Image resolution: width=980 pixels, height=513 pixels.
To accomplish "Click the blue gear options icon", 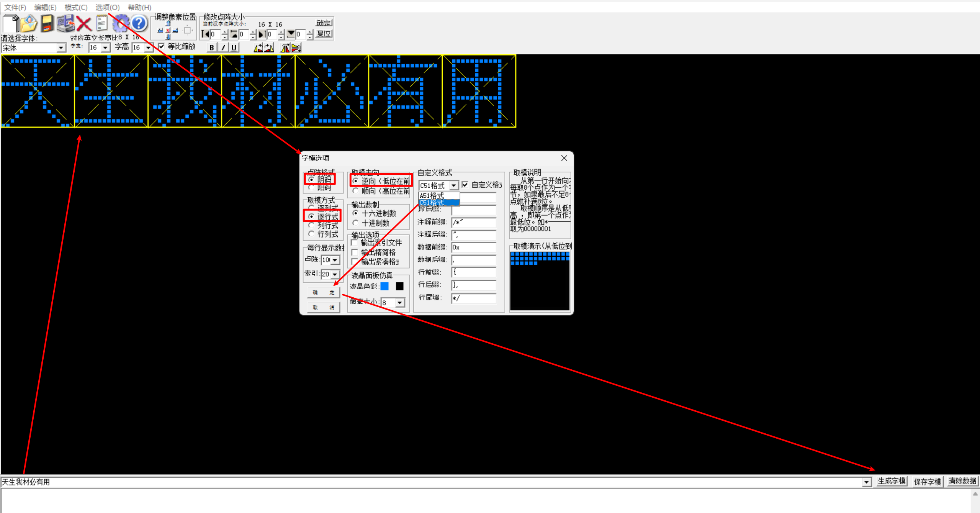I will pos(121,24).
